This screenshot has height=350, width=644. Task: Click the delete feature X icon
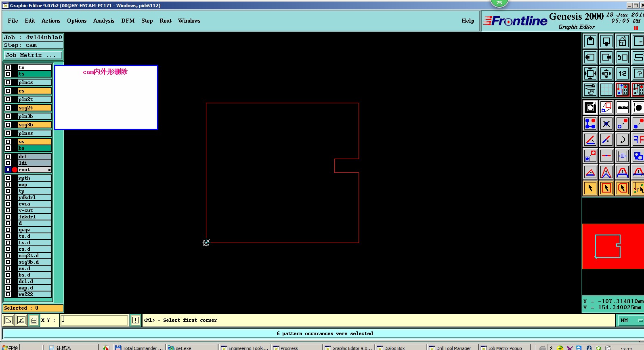click(x=606, y=124)
